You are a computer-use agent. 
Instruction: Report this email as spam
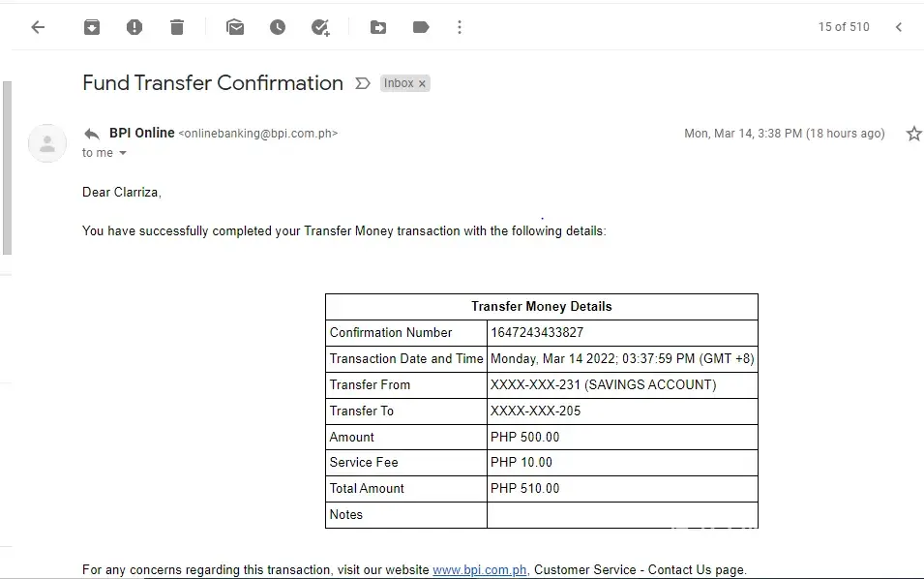[134, 27]
